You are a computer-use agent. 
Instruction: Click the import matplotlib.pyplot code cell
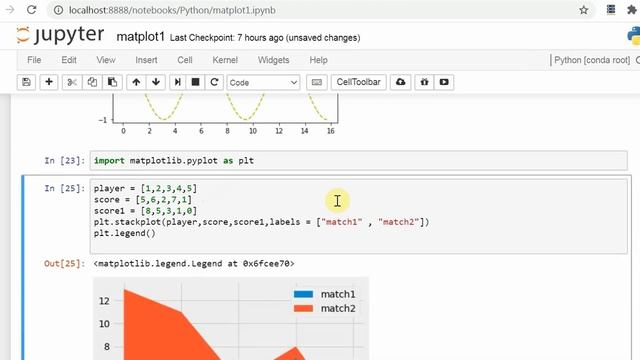coord(358,160)
